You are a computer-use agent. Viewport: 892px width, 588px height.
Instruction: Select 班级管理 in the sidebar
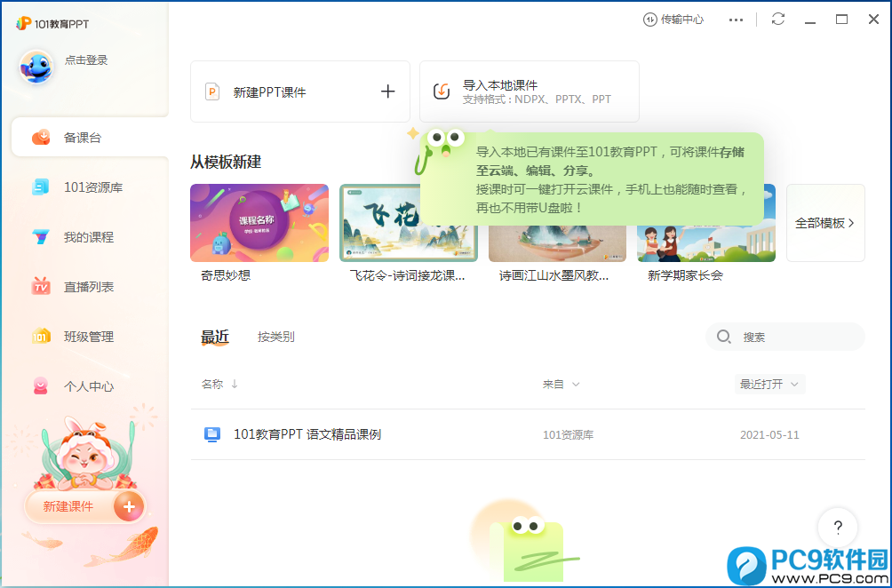[90, 336]
